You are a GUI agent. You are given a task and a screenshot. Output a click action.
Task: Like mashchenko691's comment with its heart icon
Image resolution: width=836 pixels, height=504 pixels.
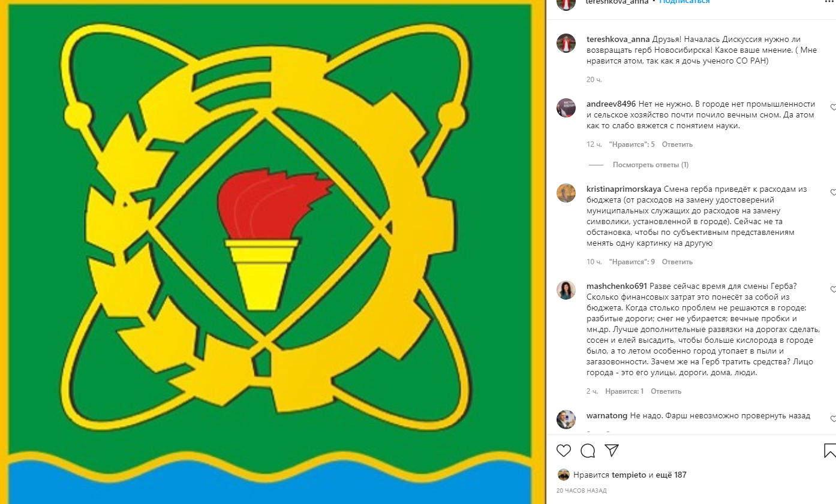[833, 289]
